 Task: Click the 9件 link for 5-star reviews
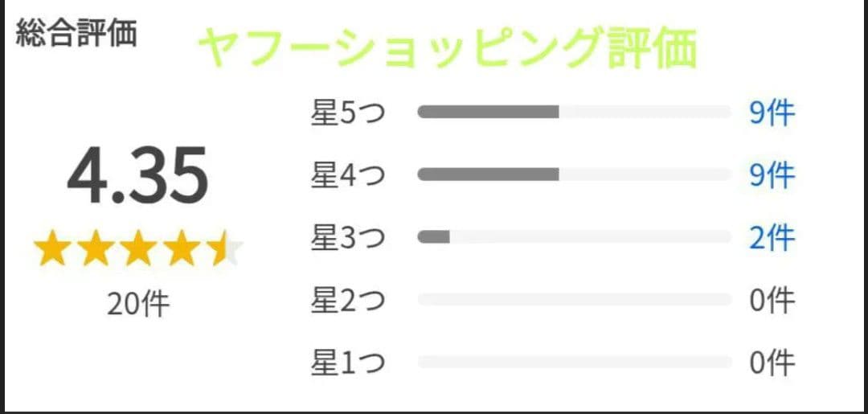(772, 113)
